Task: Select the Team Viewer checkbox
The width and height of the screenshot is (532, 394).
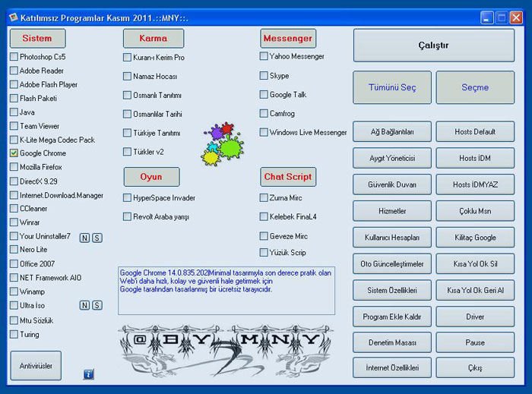Action: pos(14,126)
